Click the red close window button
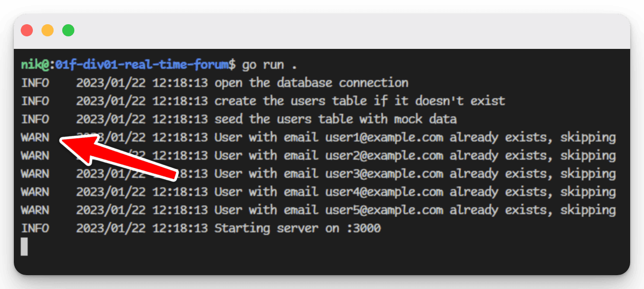This screenshot has height=289, width=644. [x=27, y=30]
